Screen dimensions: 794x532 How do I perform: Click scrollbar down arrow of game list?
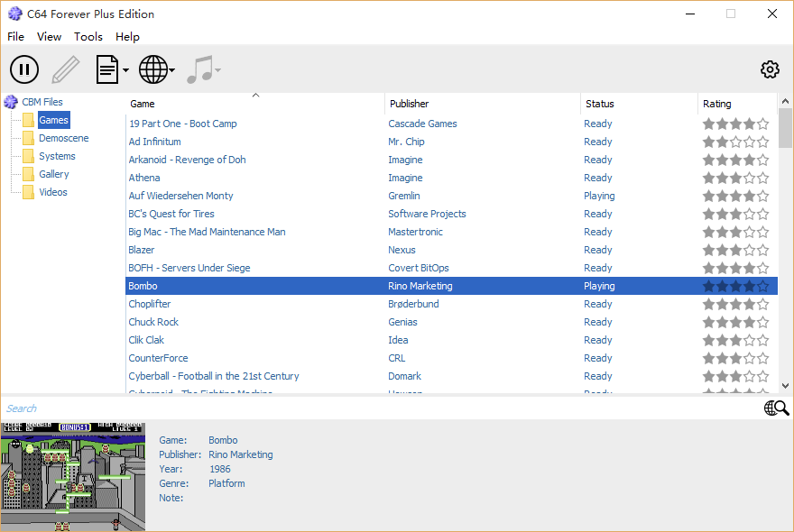(x=785, y=386)
